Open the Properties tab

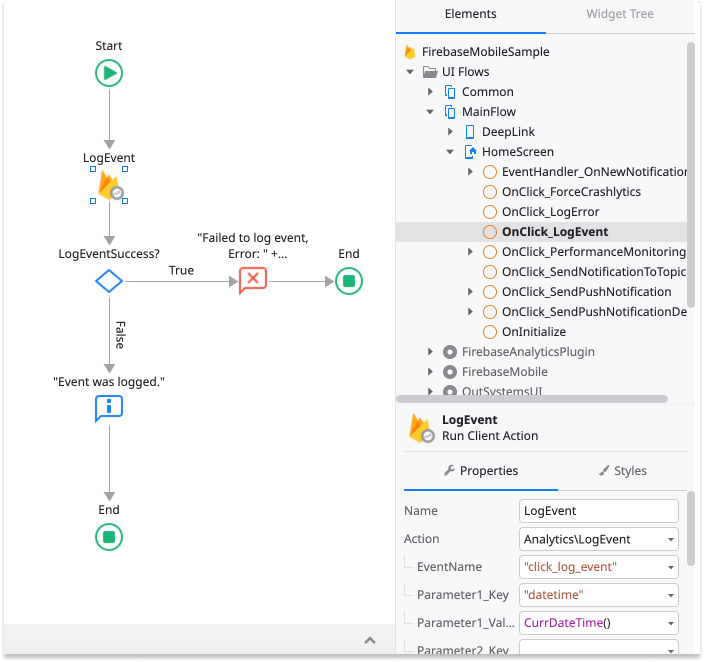click(480, 471)
